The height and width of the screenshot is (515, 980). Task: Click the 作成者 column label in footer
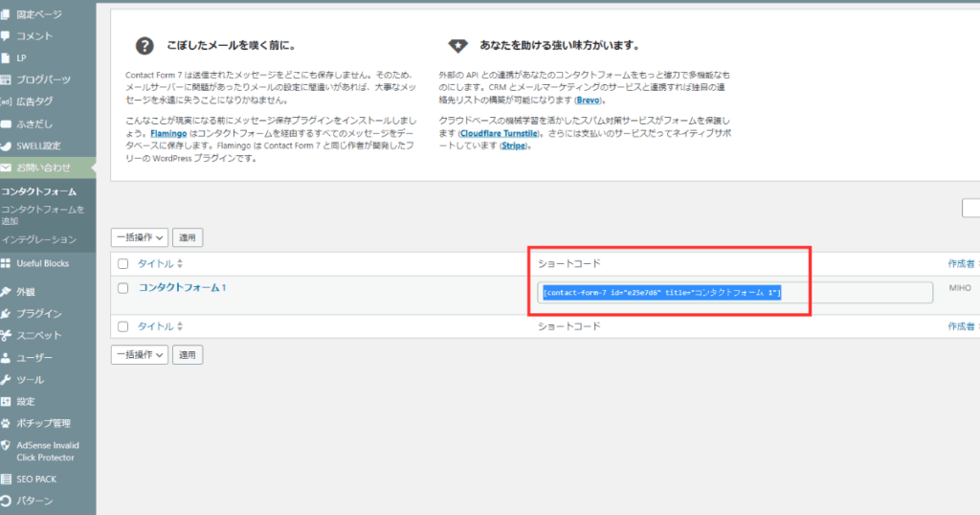[x=961, y=326]
